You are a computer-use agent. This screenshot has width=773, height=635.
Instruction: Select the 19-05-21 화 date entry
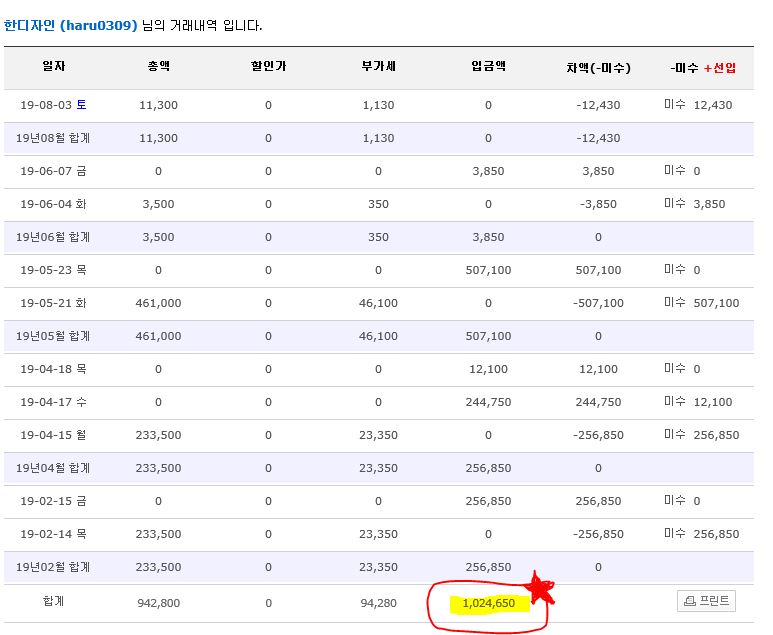(54, 303)
